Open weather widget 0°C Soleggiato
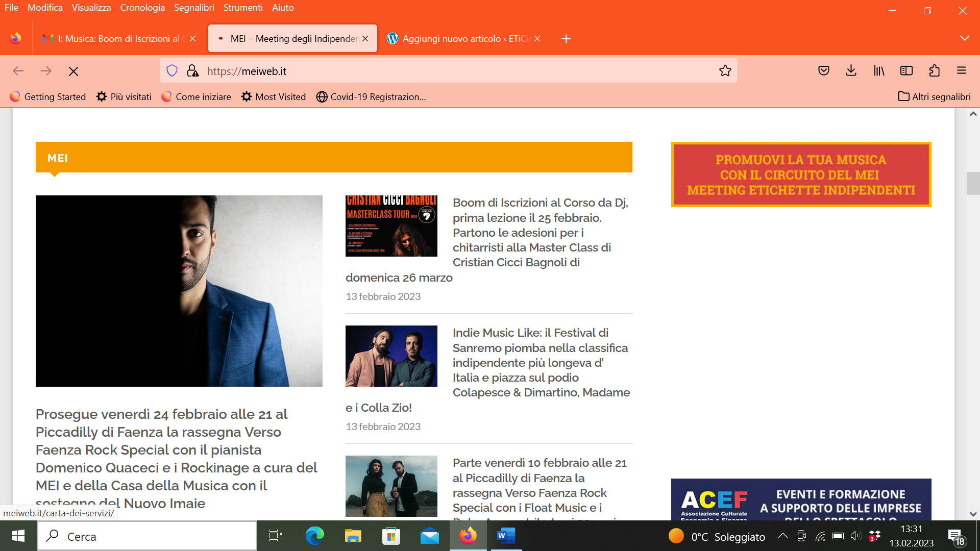980x551 pixels. (717, 536)
